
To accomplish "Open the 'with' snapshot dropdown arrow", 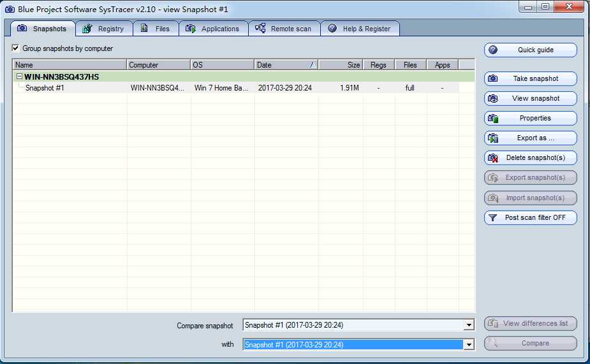I will 469,344.
